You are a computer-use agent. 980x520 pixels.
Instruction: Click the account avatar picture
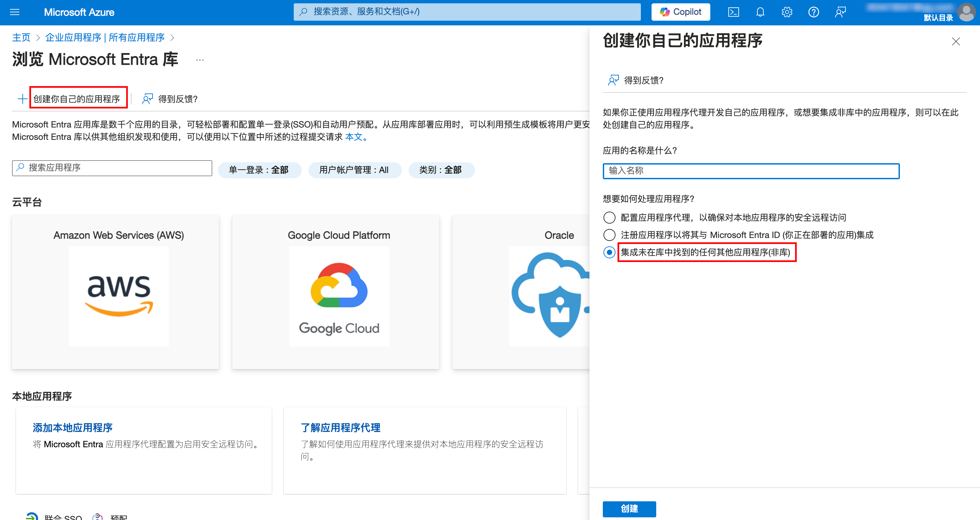[966, 12]
